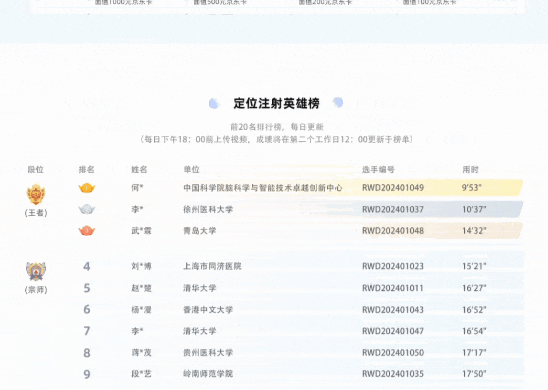Screen dimensions: 548x390
Task: Click the rank number 7
Action: click(x=87, y=331)
